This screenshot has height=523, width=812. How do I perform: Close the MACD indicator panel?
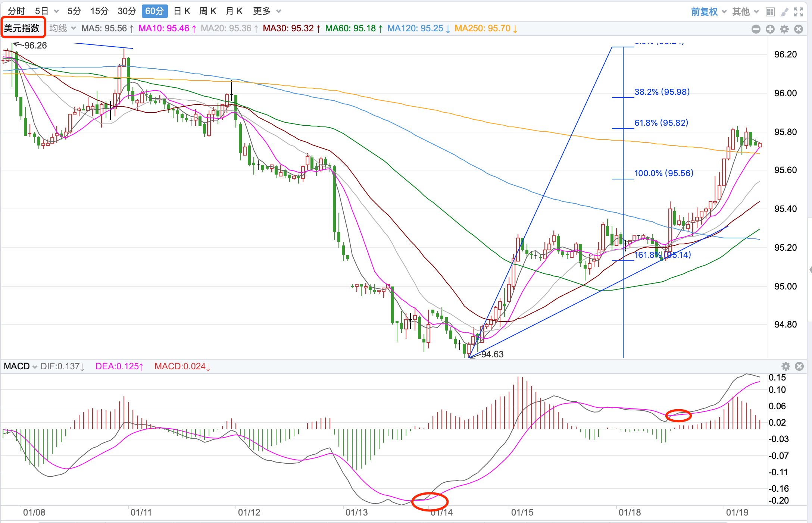point(799,366)
